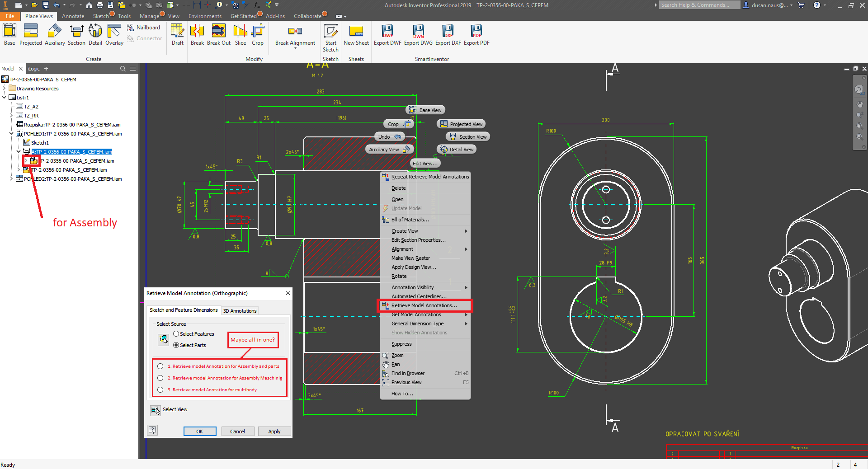Click the Select View button in the dialog
Viewport: 868px width, 469px height.
(x=156, y=410)
